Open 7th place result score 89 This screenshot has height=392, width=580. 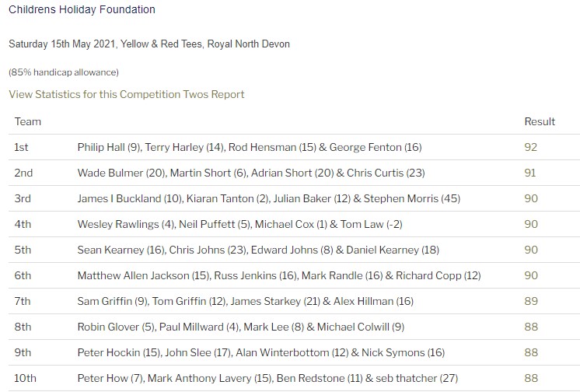coord(531,301)
